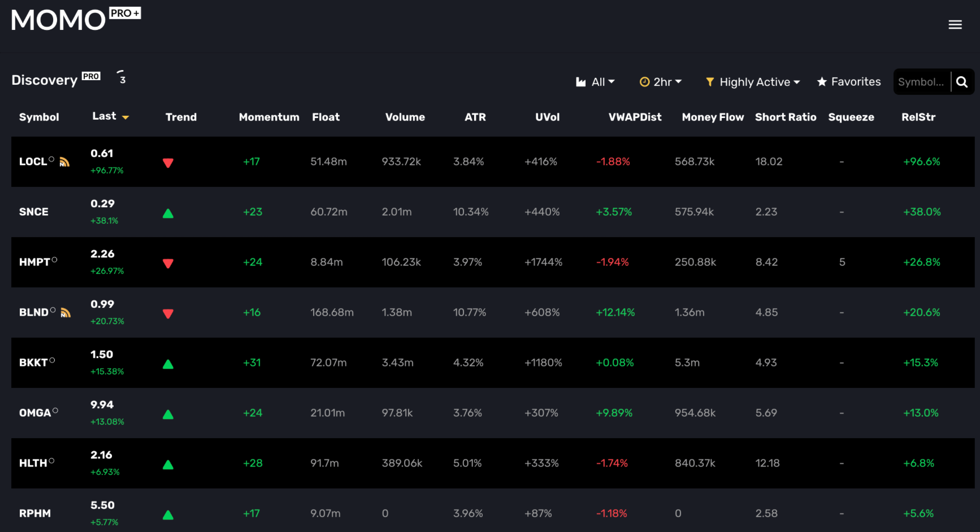980x532 pixels.
Task: Toggle the Last column sort arrow
Action: point(125,117)
